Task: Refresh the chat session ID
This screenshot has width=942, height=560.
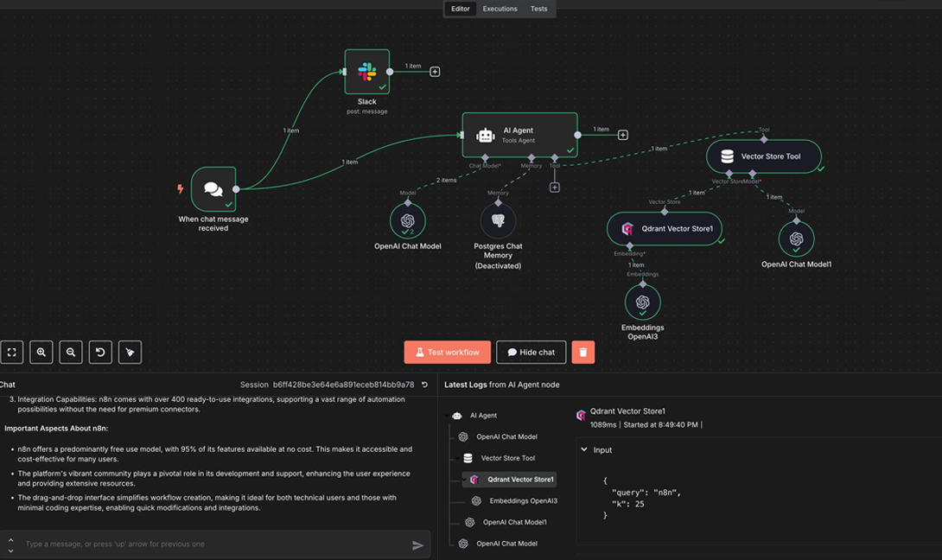Action: coord(424,385)
